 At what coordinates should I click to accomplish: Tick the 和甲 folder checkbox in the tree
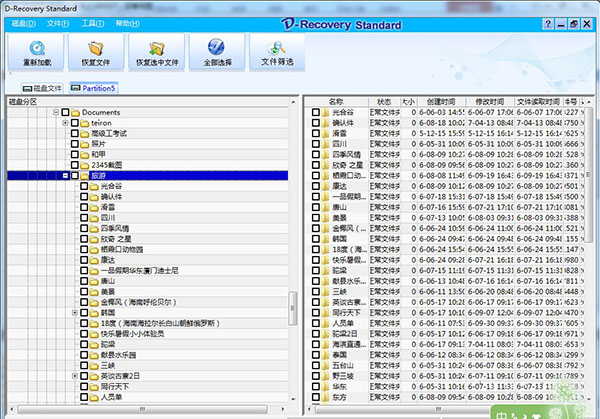pyautogui.click(x=75, y=154)
